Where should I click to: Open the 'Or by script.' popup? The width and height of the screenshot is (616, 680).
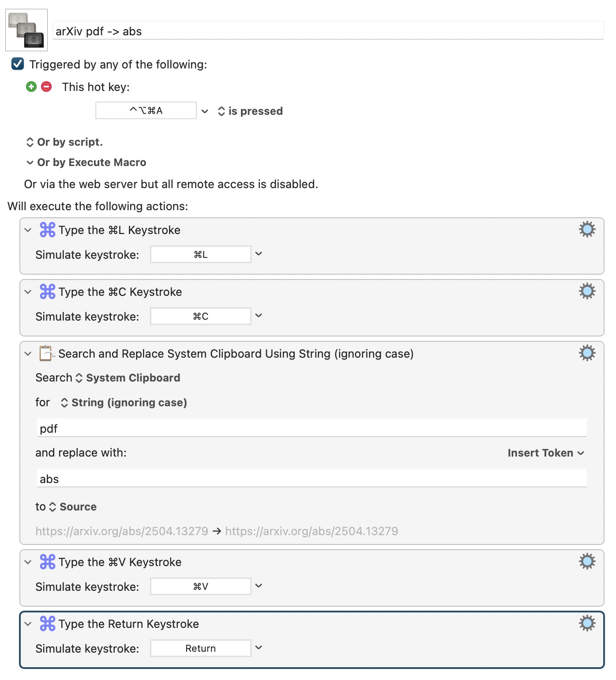click(x=64, y=142)
